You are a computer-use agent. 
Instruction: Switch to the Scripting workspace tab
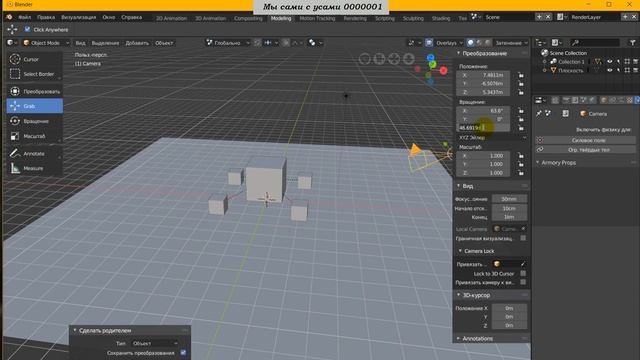tap(384, 18)
